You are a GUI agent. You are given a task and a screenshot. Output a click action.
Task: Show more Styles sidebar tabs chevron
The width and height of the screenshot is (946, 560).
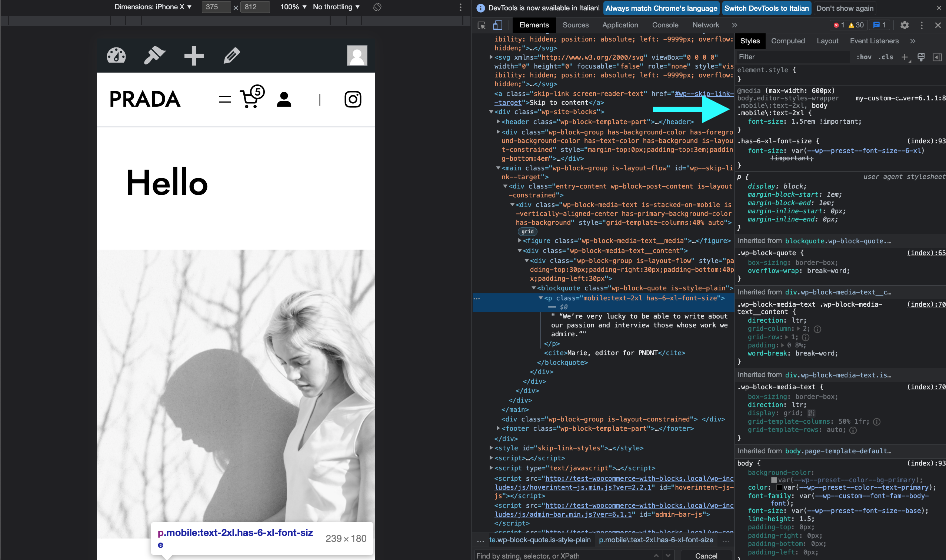point(912,41)
